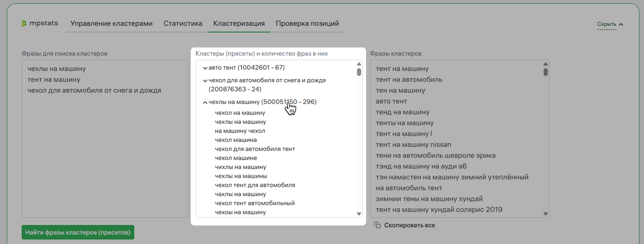Click the clusters list scrollbar thumb

(x=359, y=72)
